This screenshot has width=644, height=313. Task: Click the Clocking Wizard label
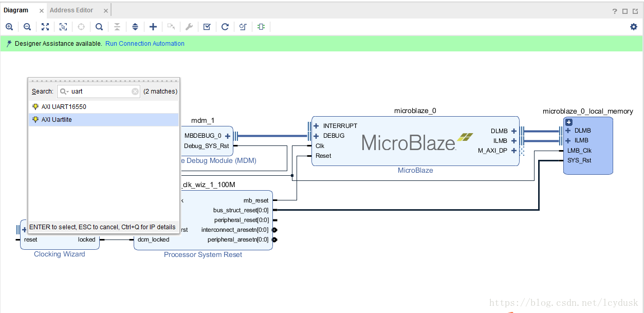point(60,254)
